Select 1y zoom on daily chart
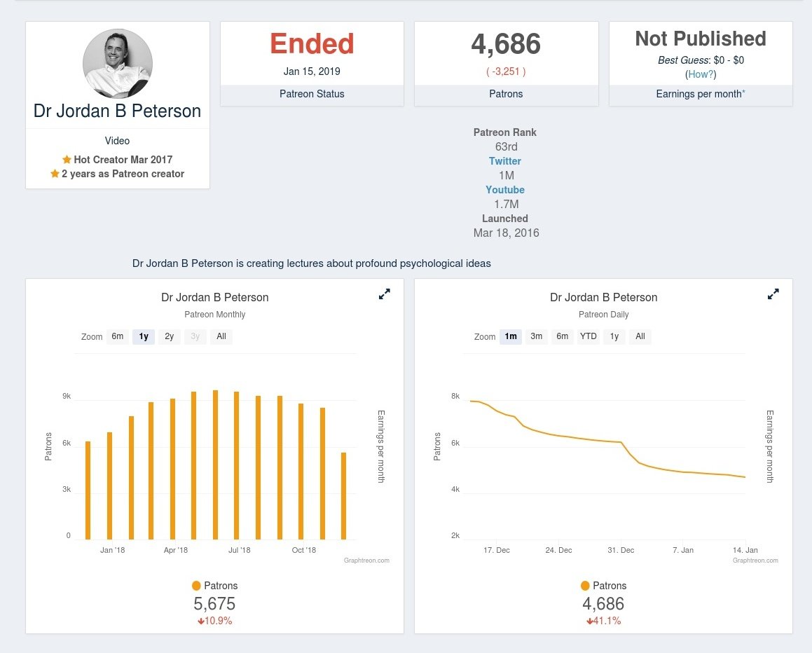 [614, 336]
